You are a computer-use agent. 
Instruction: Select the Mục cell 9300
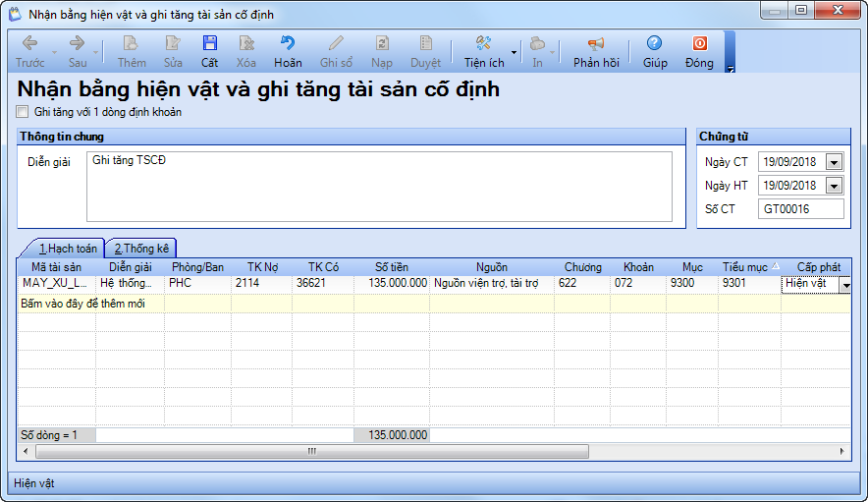(692, 283)
